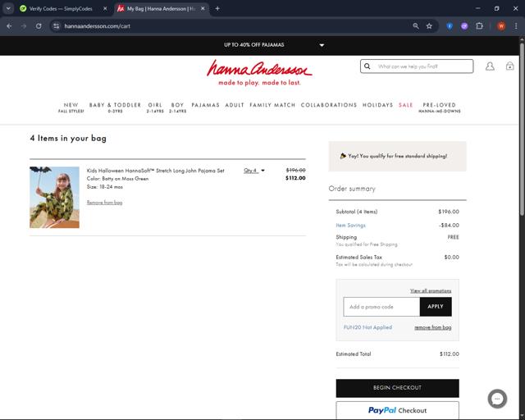Open the Adult menu
Screen dimensions: 525x420
235,105
